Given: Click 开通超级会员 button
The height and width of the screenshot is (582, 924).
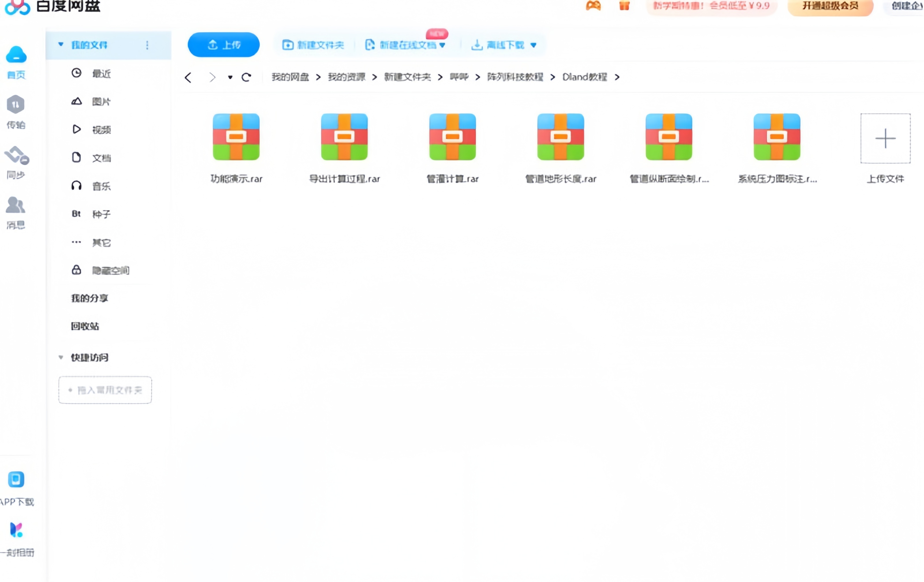Looking at the screenshot, I should coord(830,6).
